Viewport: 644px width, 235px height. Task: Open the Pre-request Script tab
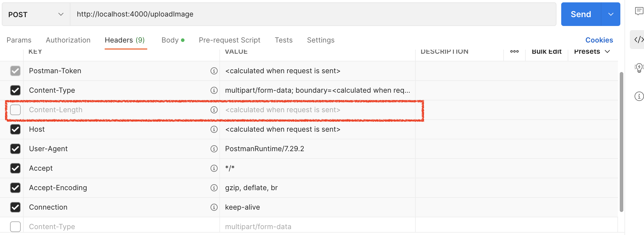coord(229,40)
